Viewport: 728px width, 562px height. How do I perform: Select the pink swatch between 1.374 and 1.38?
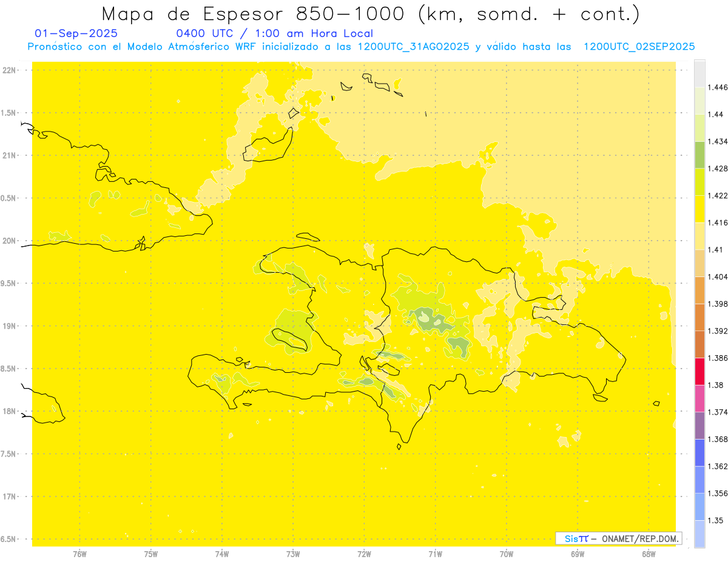pyautogui.click(x=699, y=398)
